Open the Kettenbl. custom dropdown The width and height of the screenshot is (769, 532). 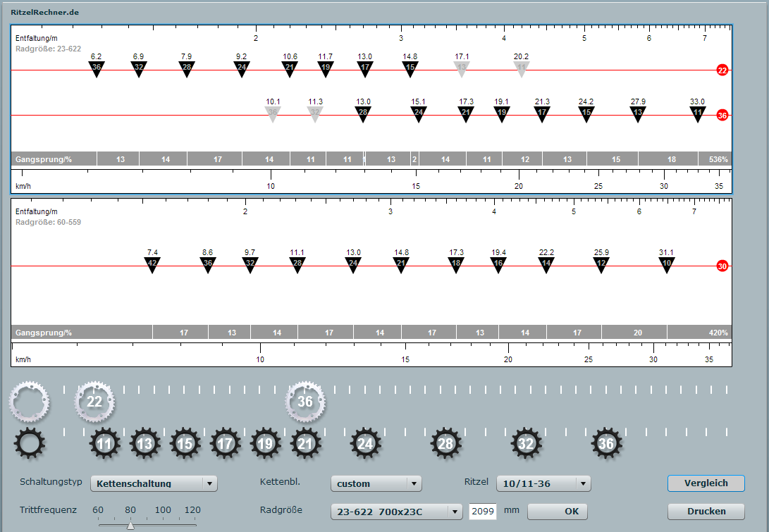click(376, 483)
